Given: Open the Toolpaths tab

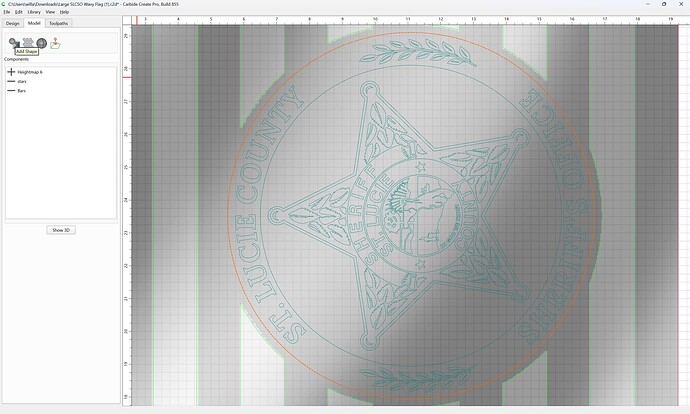Looking at the screenshot, I should point(59,23).
